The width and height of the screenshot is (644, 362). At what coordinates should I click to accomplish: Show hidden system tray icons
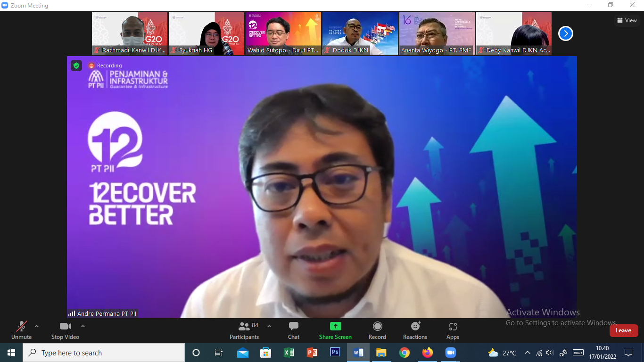pyautogui.click(x=527, y=353)
